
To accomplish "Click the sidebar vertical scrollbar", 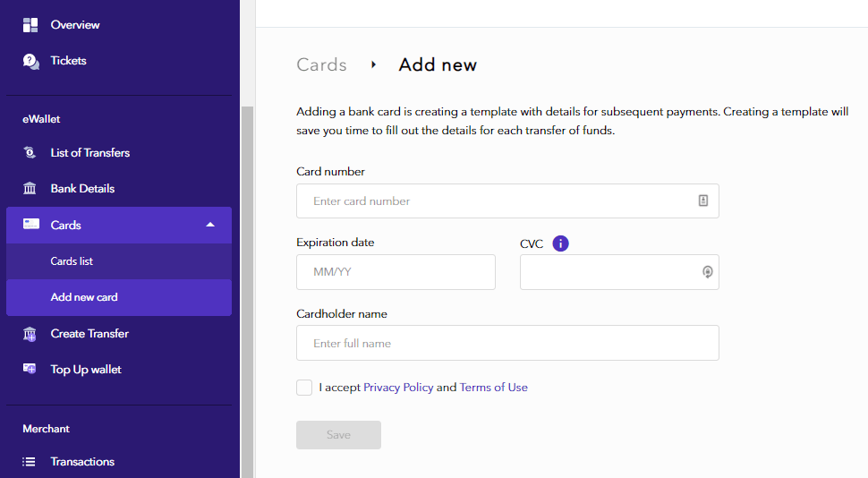I will (248, 286).
